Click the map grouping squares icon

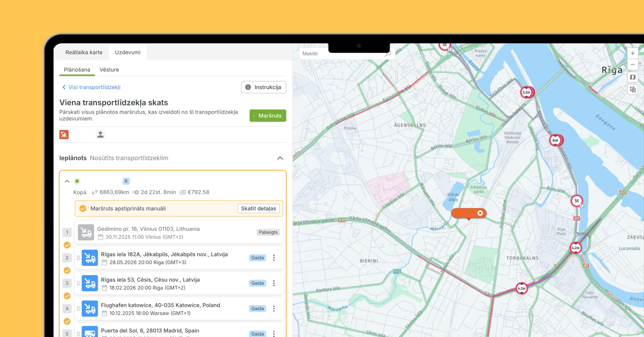click(633, 89)
